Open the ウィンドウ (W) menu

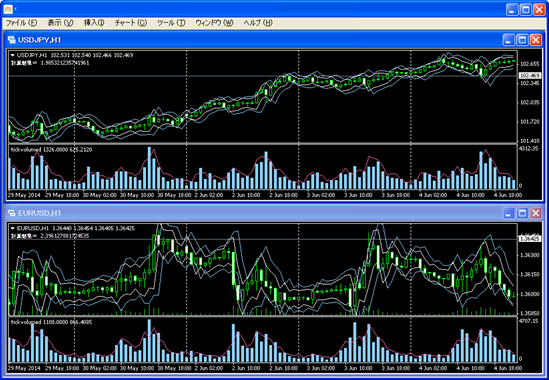coord(214,23)
